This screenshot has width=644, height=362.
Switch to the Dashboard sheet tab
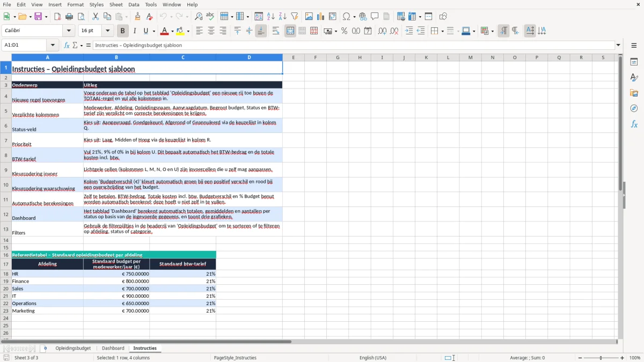(x=113, y=349)
